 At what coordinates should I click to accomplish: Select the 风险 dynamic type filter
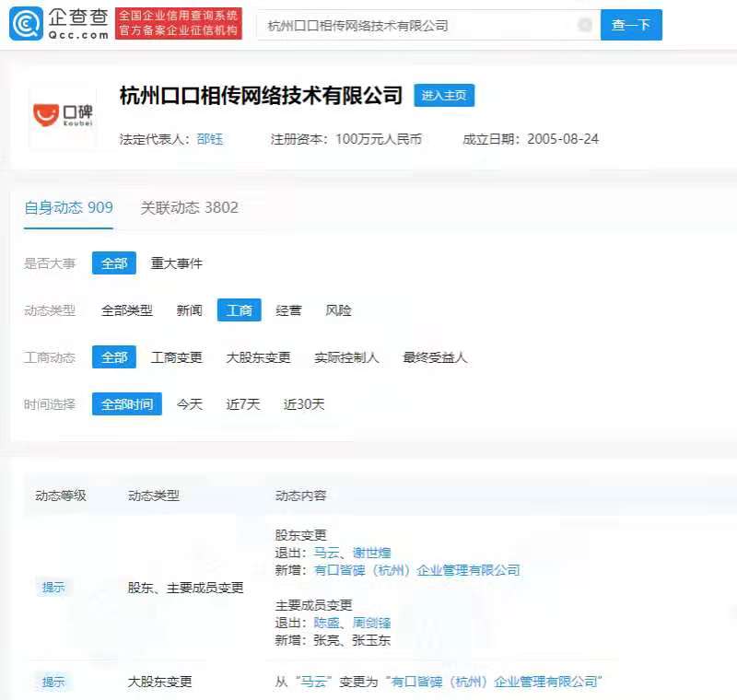[x=338, y=310]
